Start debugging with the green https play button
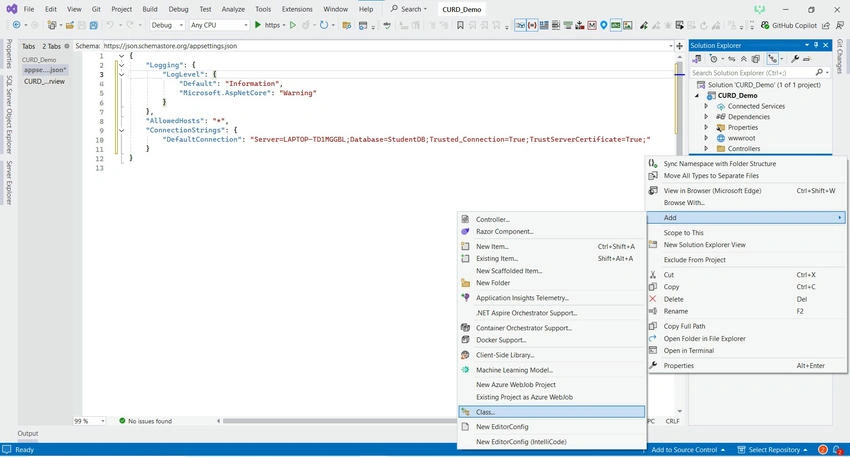This screenshot has height=457, width=850. [x=258, y=25]
